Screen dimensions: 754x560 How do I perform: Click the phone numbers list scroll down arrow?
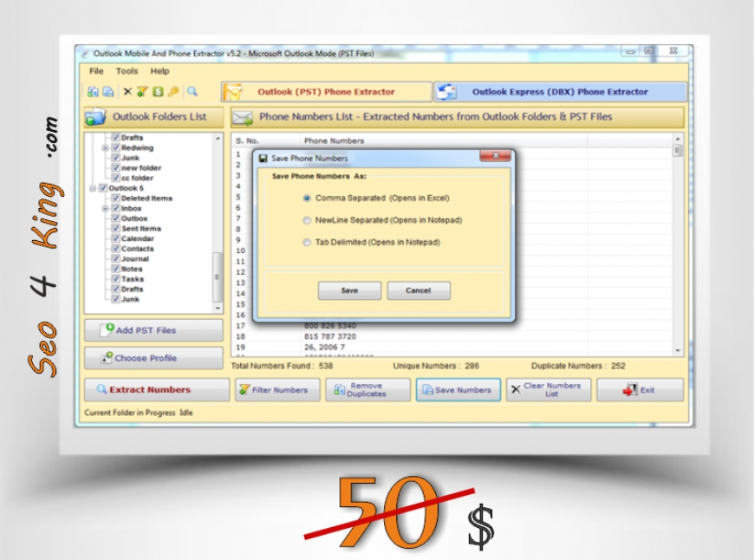[678, 351]
